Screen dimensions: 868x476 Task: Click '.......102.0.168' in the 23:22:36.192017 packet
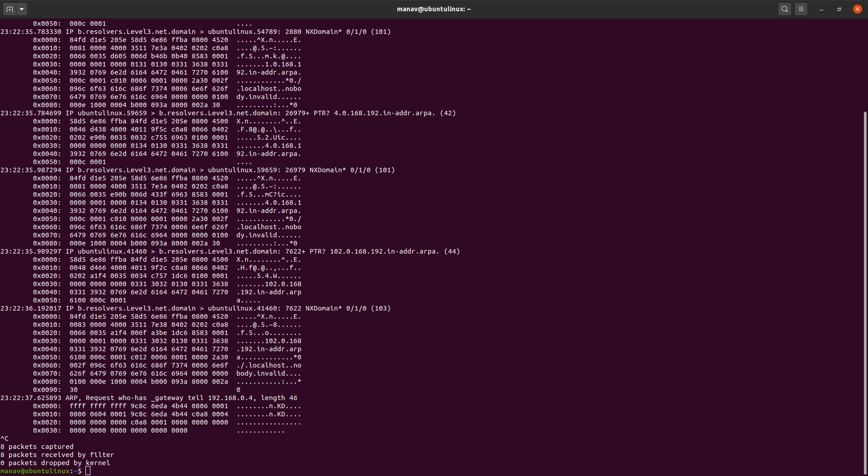[x=269, y=341]
